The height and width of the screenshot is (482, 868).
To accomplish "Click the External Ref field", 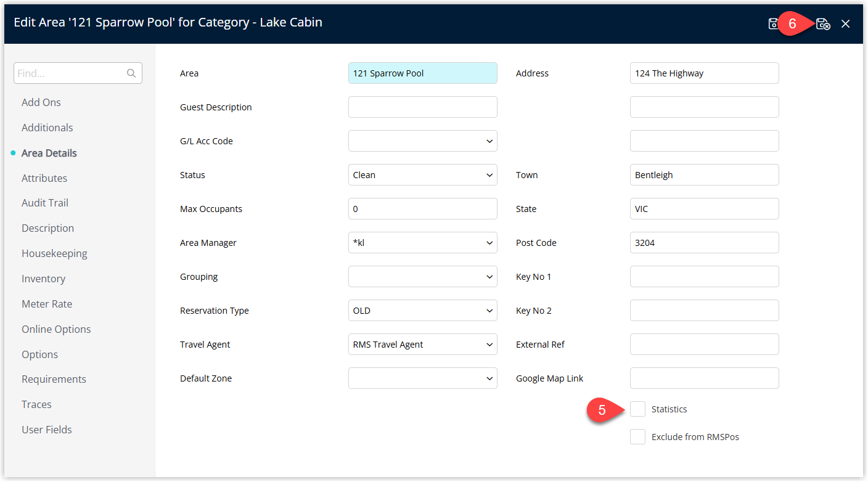I will click(x=705, y=345).
